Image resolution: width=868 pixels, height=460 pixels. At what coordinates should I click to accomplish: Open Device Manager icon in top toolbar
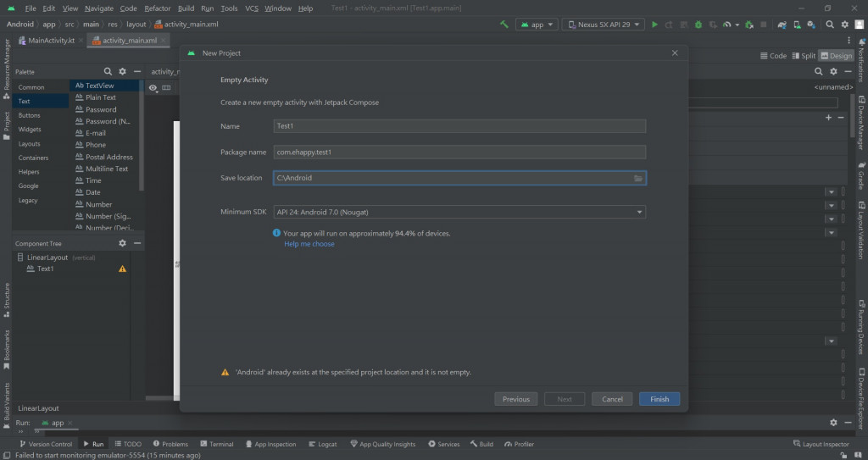point(797,25)
